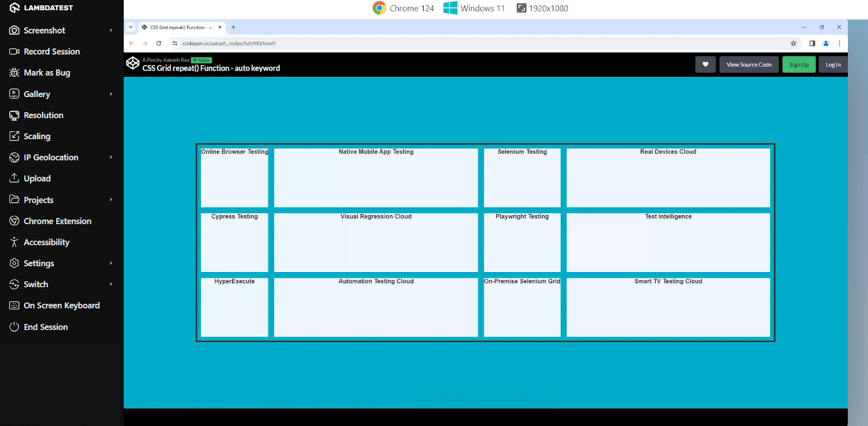Click the Playwright Testing grid cell
The image size is (868, 426).
click(x=522, y=242)
